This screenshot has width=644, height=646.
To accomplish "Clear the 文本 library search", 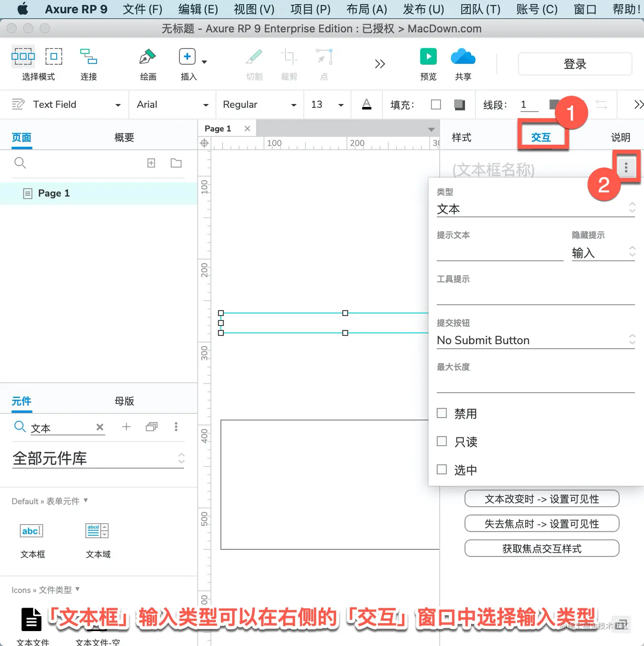I will pos(100,427).
